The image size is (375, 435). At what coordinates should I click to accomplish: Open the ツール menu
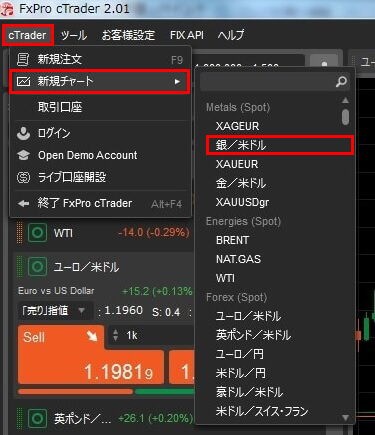pyautogui.click(x=74, y=35)
